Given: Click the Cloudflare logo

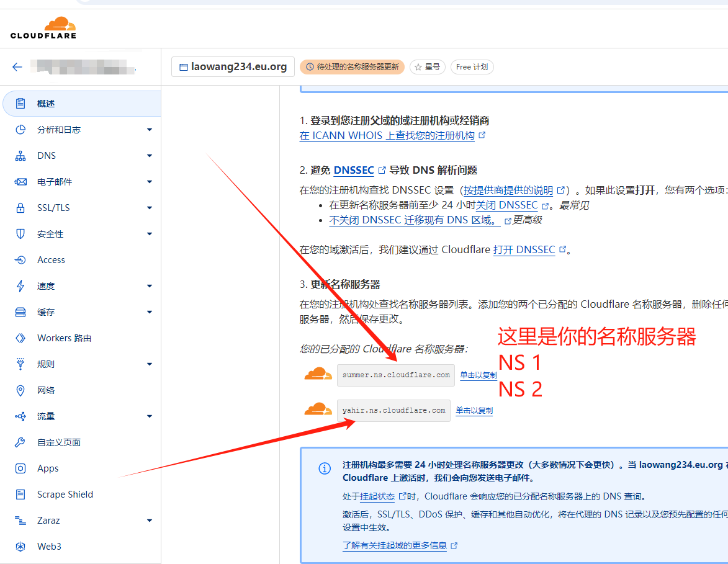Looking at the screenshot, I should [x=43, y=29].
